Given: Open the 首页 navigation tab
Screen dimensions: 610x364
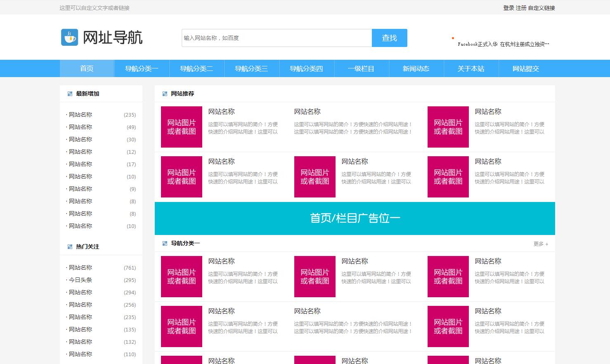Looking at the screenshot, I should (87, 68).
